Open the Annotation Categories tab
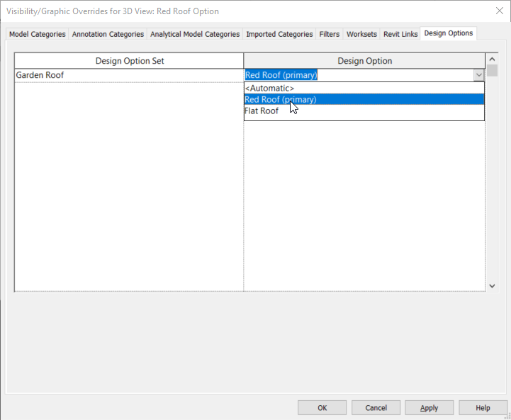The height and width of the screenshot is (420, 511). 108,34
